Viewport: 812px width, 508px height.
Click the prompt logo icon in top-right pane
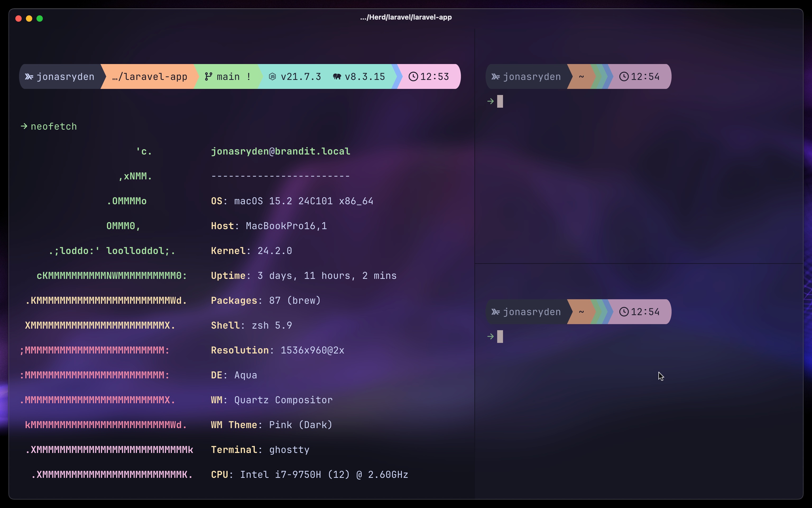[x=495, y=77]
